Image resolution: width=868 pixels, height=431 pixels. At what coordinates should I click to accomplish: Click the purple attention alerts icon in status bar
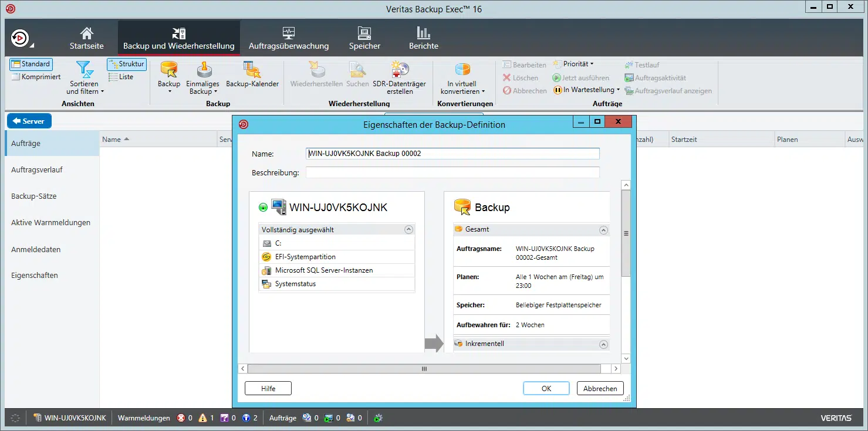point(224,418)
